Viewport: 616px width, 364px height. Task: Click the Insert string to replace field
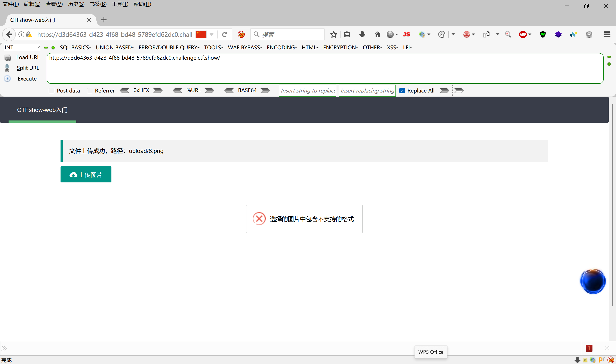click(x=307, y=91)
